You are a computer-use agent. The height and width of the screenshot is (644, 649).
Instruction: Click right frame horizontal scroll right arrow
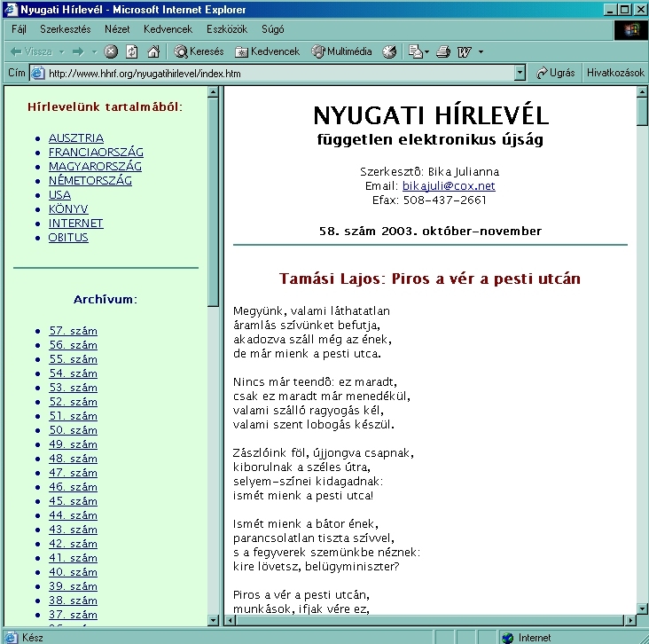click(x=630, y=620)
